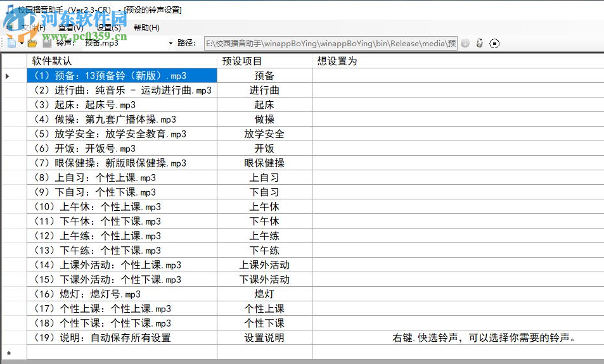Click the round stop playback button
Screen dimensions: 604x364
pos(494,44)
